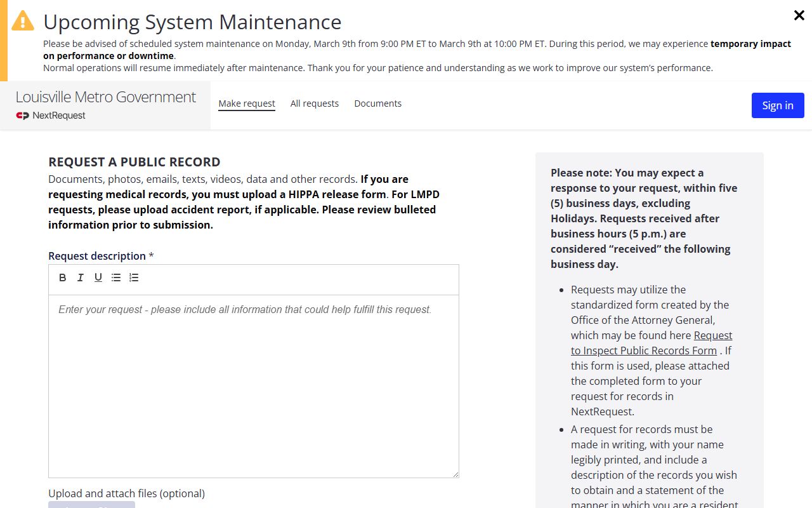
Task: Click the NextRequest logo
Action: (51, 116)
